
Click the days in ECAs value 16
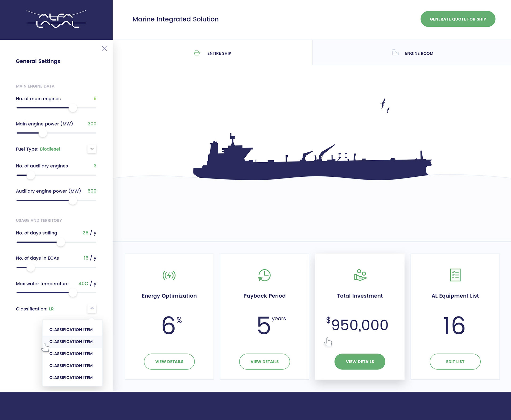pos(86,258)
